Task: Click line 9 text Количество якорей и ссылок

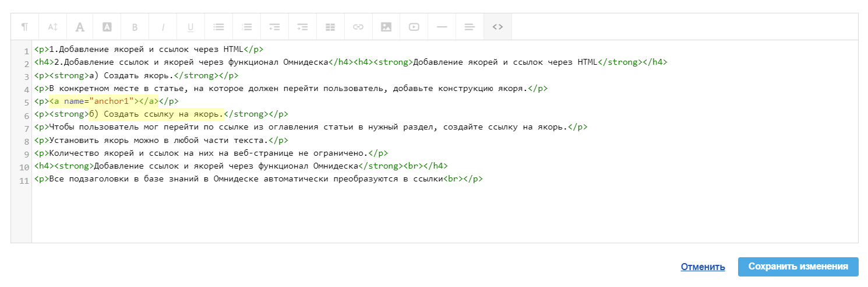Action: coord(208,153)
